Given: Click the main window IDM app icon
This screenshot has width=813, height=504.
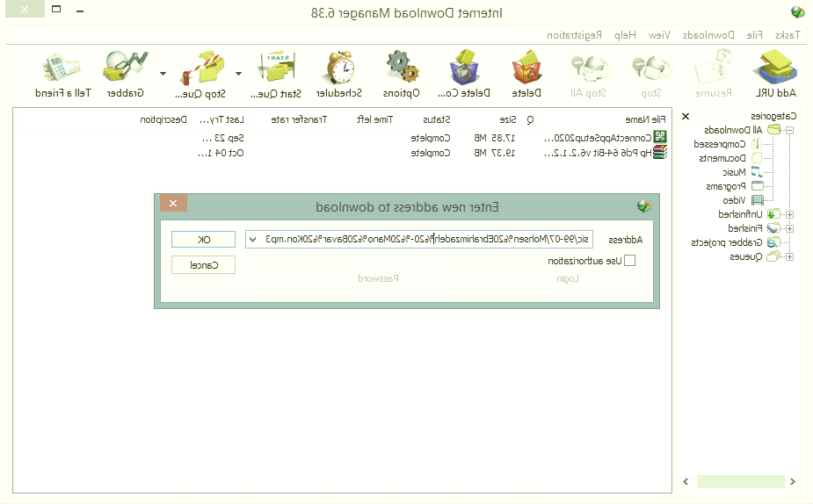Looking at the screenshot, I should tap(797, 12).
